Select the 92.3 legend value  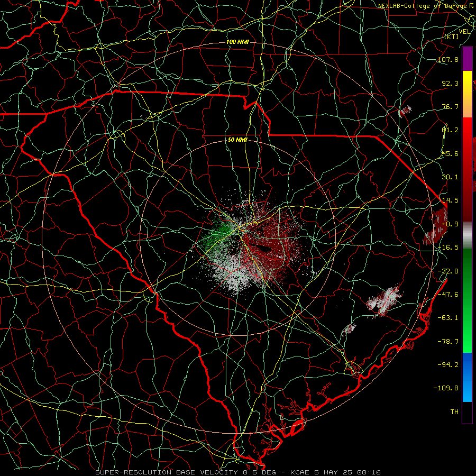pos(450,83)
